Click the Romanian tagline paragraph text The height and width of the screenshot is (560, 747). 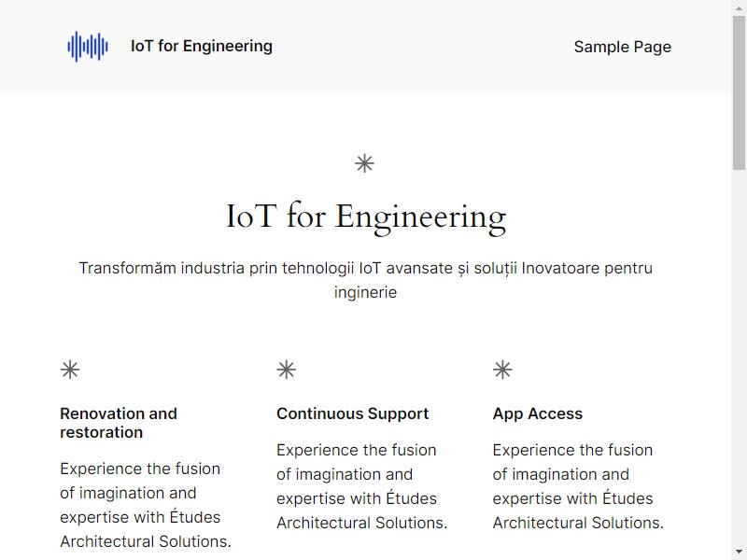tap(365, 280)
